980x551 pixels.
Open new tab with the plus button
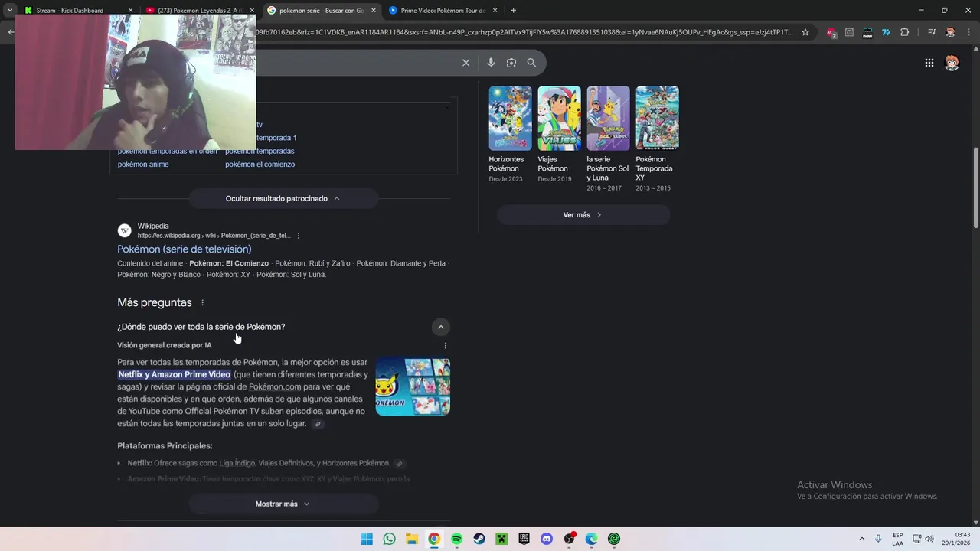pos(513,11)
